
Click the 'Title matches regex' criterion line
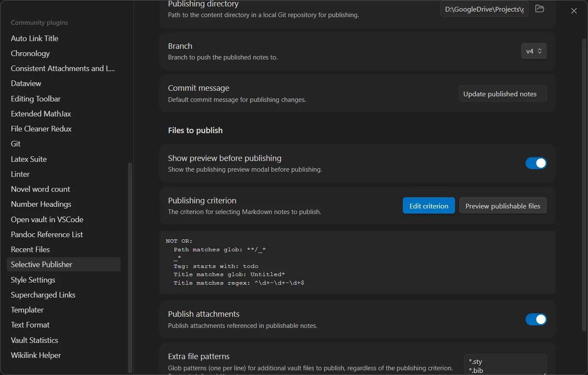click(239, 283)
